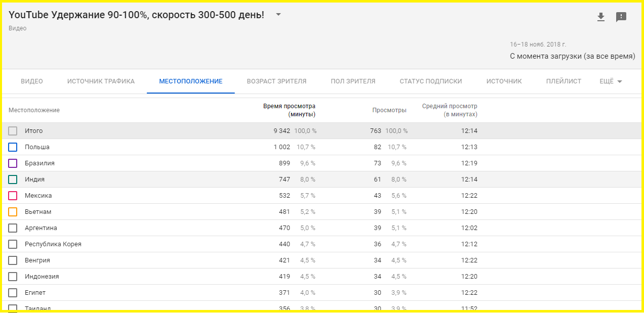Open the date range selector С момента загрузки
This screenshot has height=313, width=644.
[x=572, y=56]
